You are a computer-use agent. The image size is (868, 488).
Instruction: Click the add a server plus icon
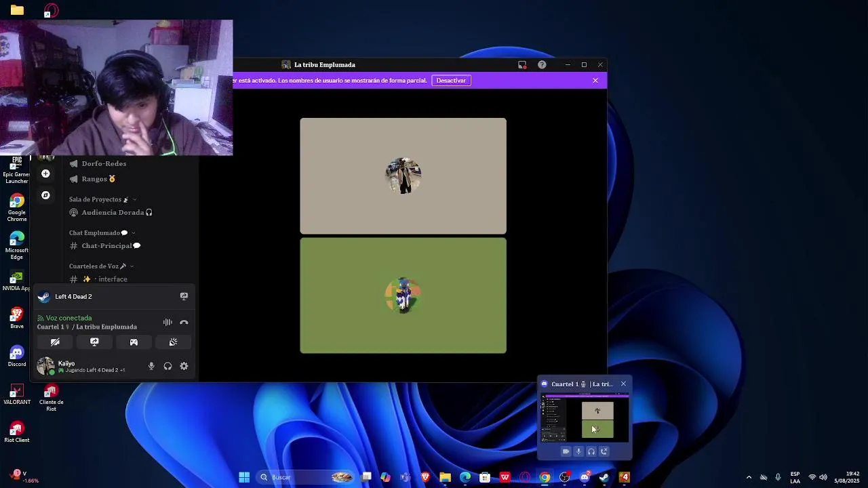point(45,174)
